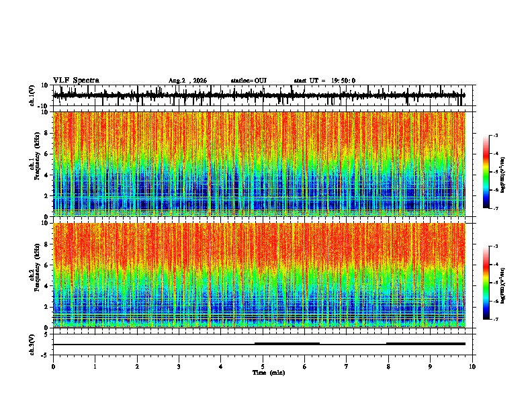Click the "5" tick on ch.3(V) axis
532x411 pixels.
[46, 334]
